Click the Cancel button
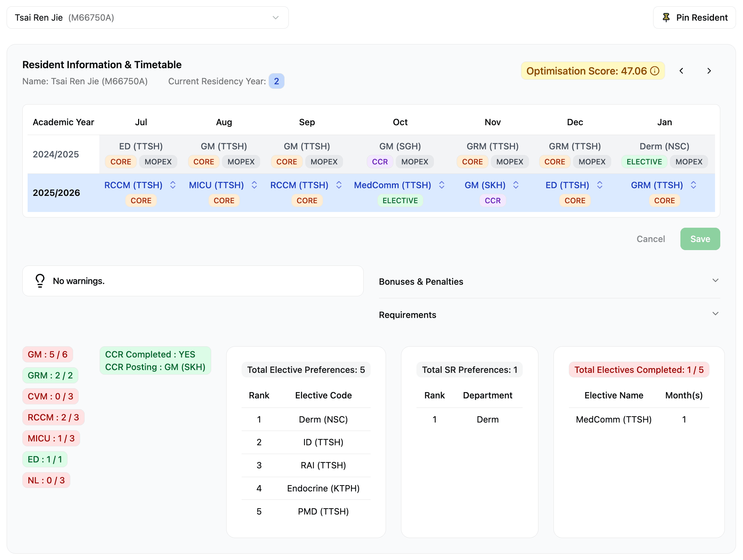 coord(651,239)
